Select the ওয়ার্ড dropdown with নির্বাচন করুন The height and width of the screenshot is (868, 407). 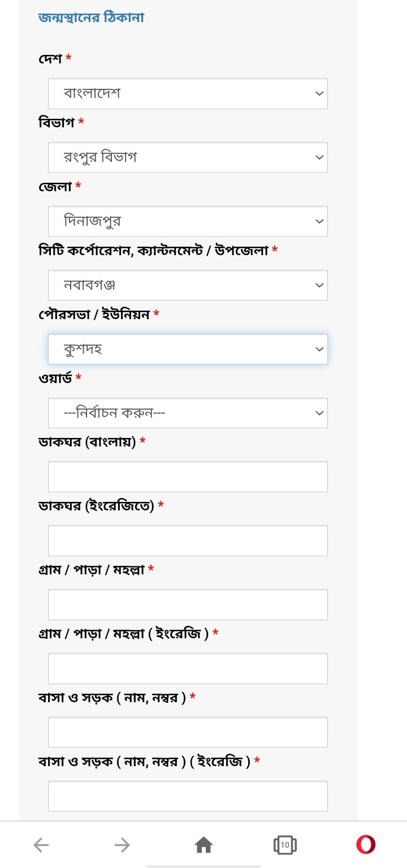click(188, 413)
